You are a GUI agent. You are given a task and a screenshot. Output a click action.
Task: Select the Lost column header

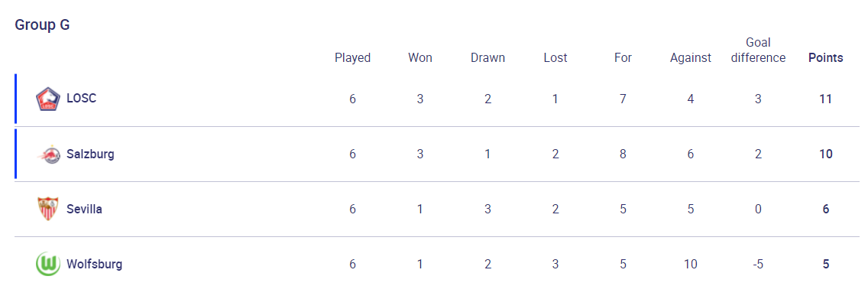pyautogui.click(x=555, y=57)
